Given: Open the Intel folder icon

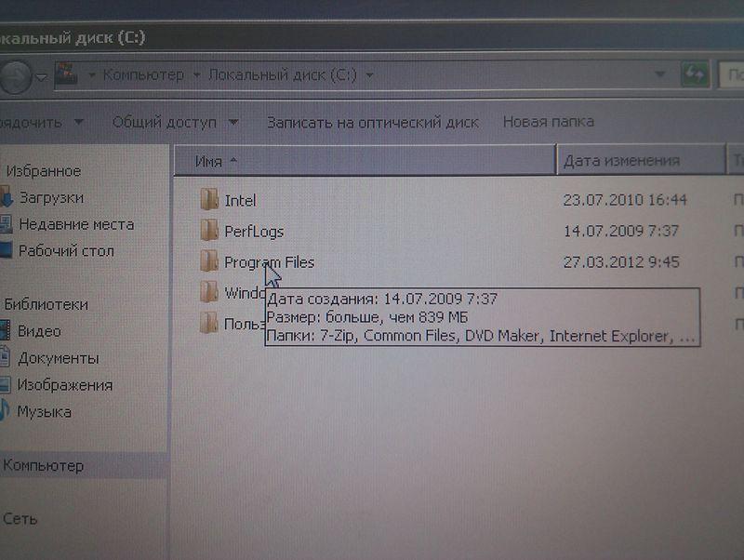Looking at the screenshot, I should (209, 199).
